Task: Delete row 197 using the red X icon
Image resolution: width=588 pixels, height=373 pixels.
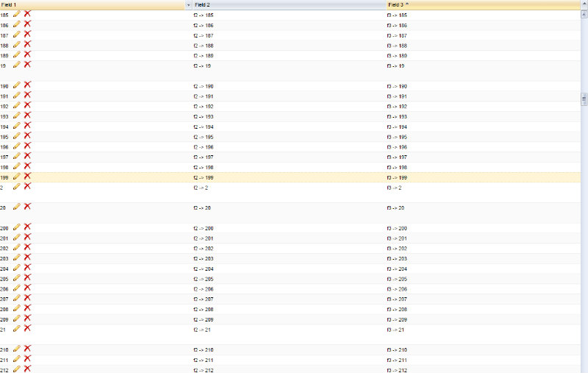Action: (27, 156)
